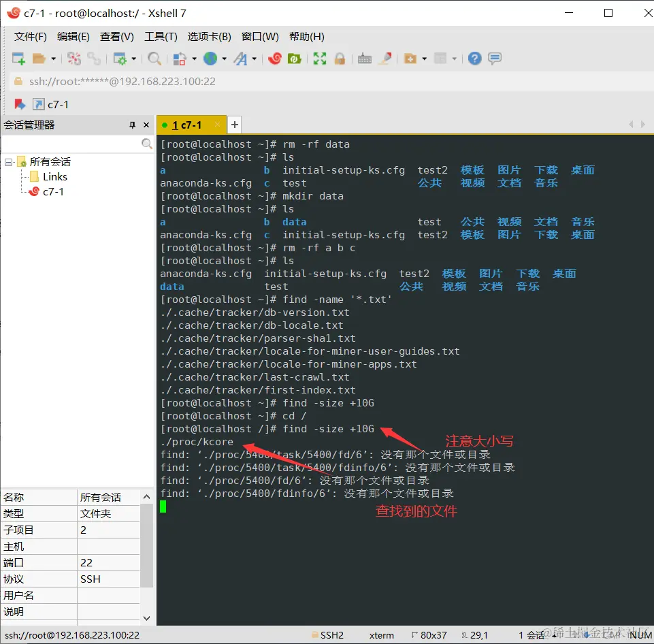Click the red Xshell swirl toolbar icon
Image resolution: width=654 pixels, height=644 pixels.
tap(275, 59)
